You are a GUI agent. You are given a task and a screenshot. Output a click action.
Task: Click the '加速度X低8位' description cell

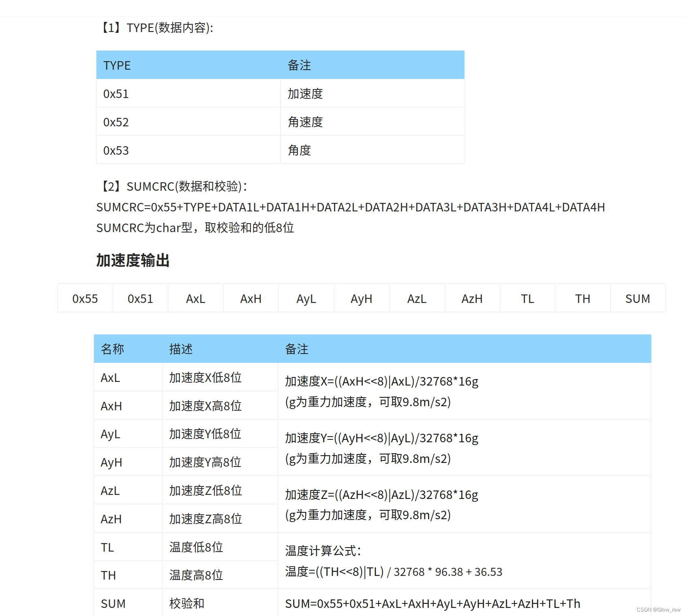[220, 377]
